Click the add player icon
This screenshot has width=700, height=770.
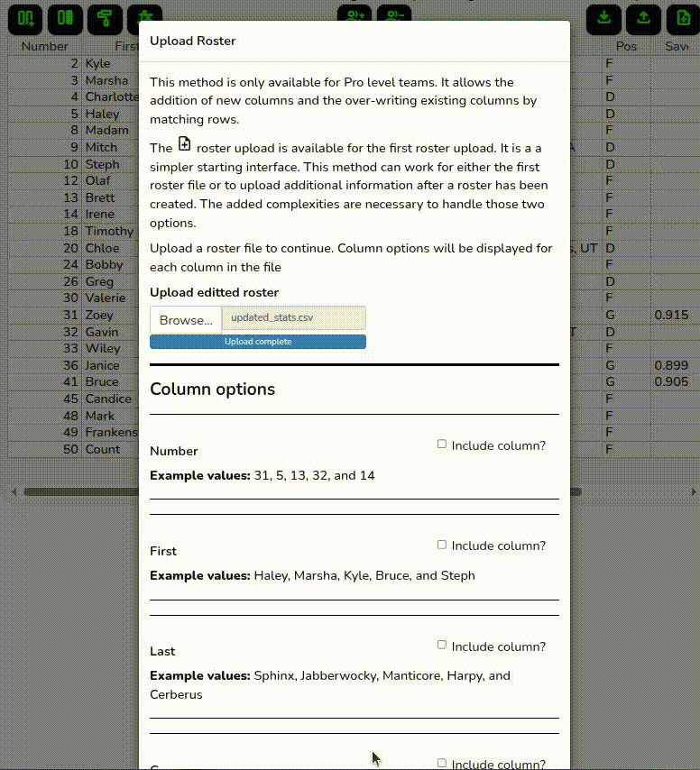(x=355, y=16)
